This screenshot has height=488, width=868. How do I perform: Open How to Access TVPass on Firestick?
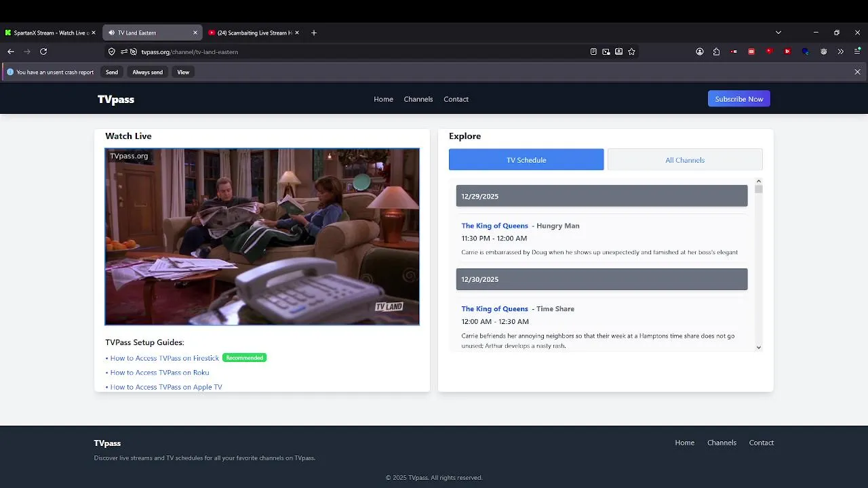[x=165, y=358]
